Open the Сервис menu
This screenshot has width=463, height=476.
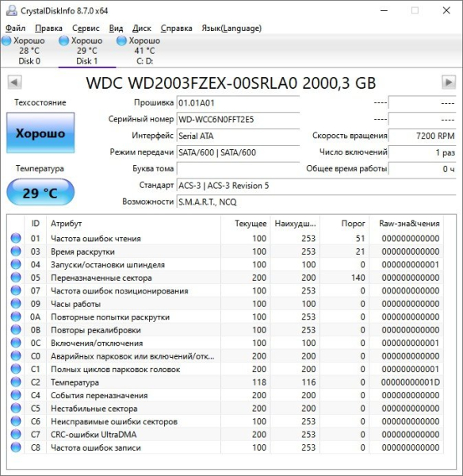coord(86,29)
